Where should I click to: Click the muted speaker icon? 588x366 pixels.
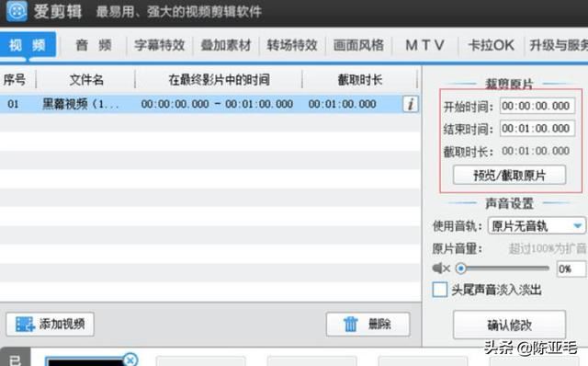click(x=441, y=268)
